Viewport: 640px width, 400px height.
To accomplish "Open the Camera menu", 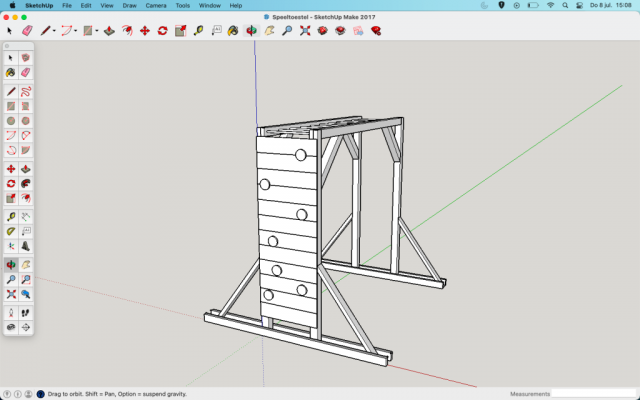I will click(156, 6).
